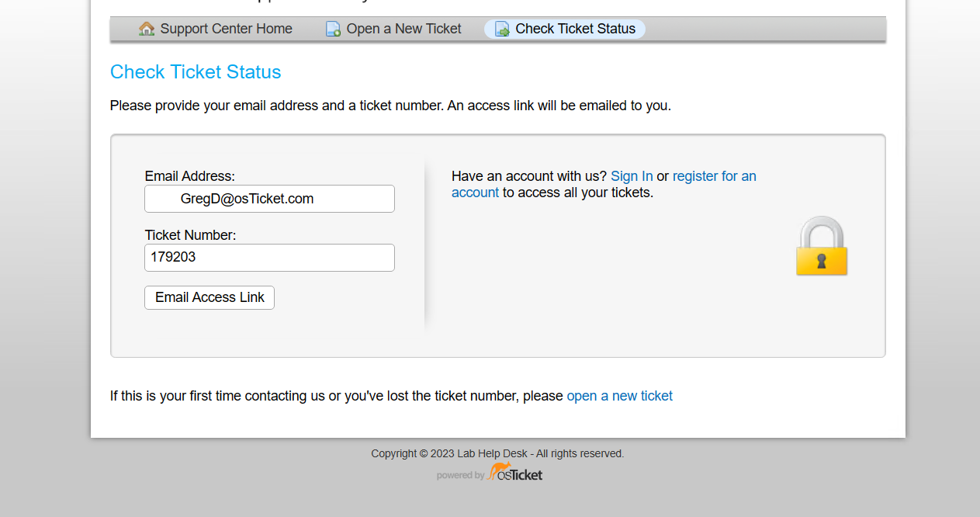
Task: Select the Check Ticket Status navigation entry
Action: coord(574,28)
